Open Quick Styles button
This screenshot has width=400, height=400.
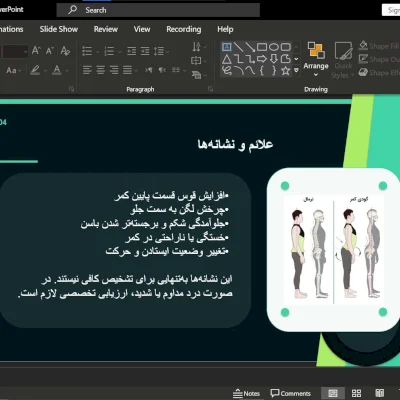click(343, 60)
